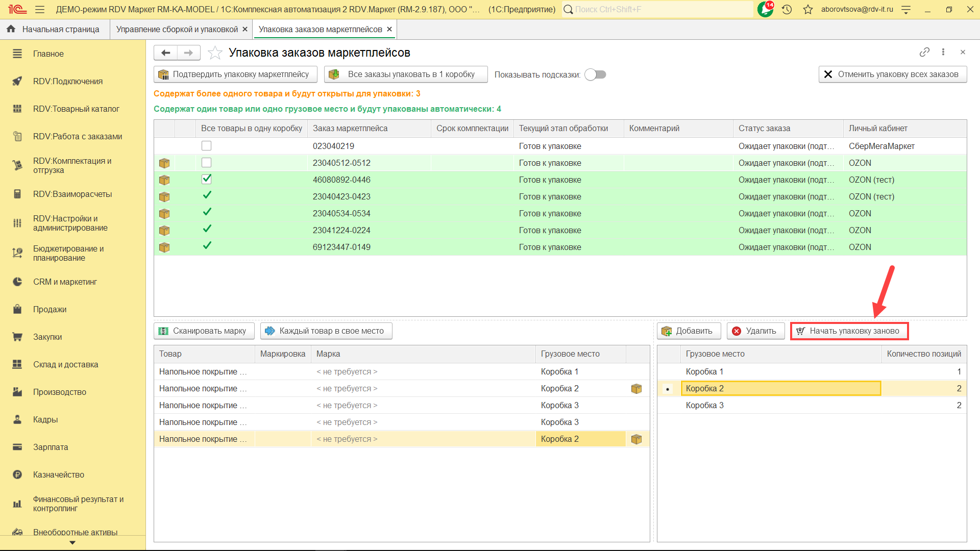Open the 'RDV:Работа с заказами' section
This screenshot has height=551, width=980.
(78, 136)
